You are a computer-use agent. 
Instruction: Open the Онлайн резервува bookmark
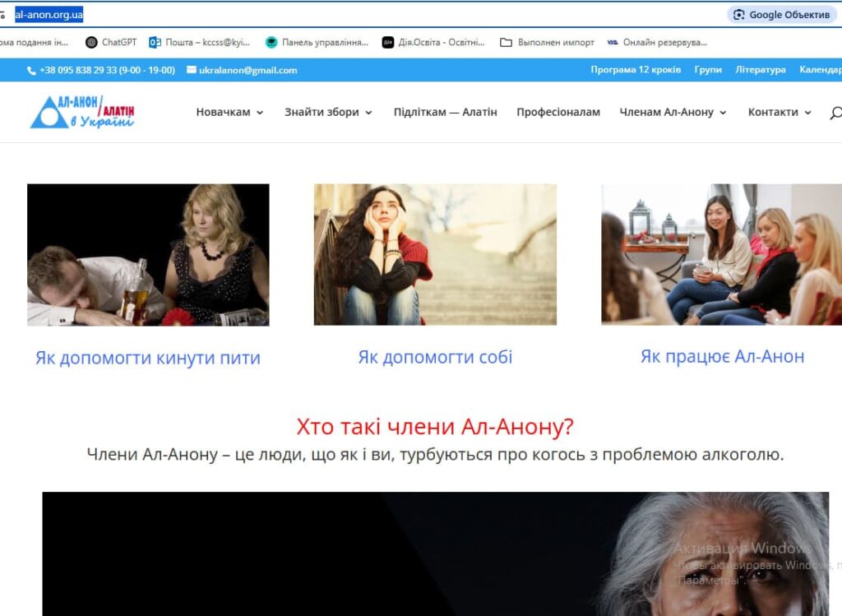pyautogui.click(x=657, y=43)
